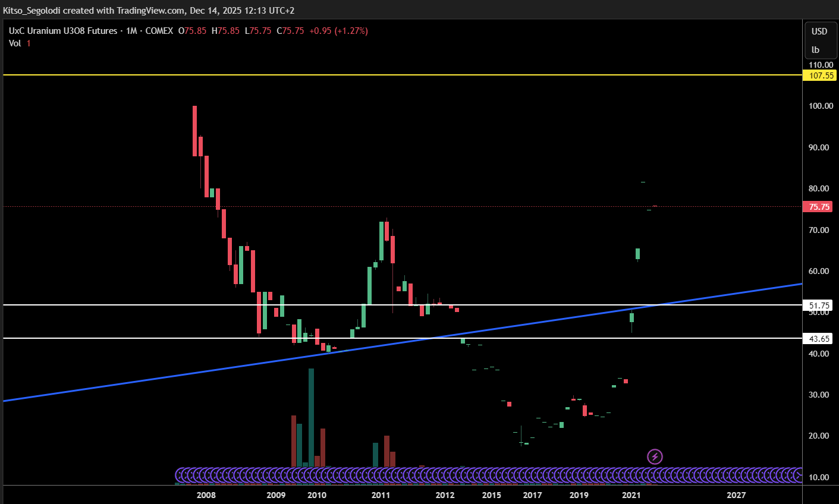Viewport: 839px width, 504px height.
Task: Click the 1M interval text in the legend
Action: coord(131,31)
